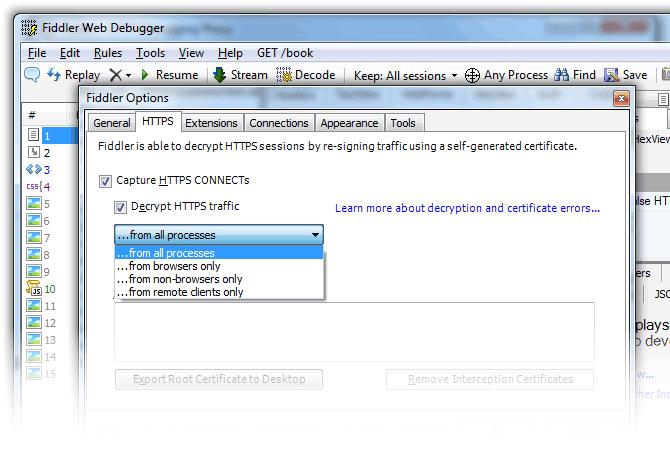
Task: Click the Replay toolbar icon
Action: [54, 75]
